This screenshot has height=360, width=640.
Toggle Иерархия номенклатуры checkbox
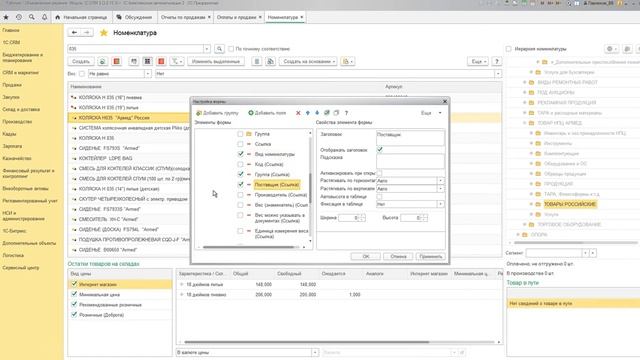coord(509,49)
